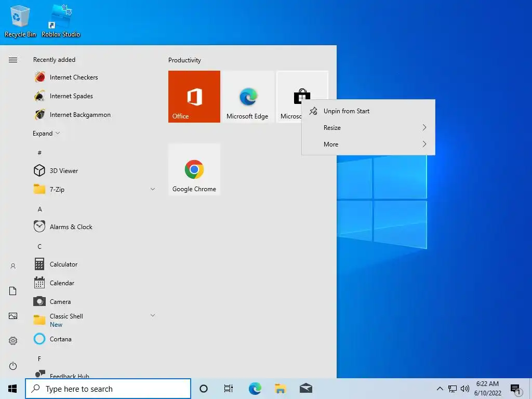Select the Roblox Studio desktop shortcut
Image resolution: width=532 pixels, height=399 pixels.
(x=61, y=21)
